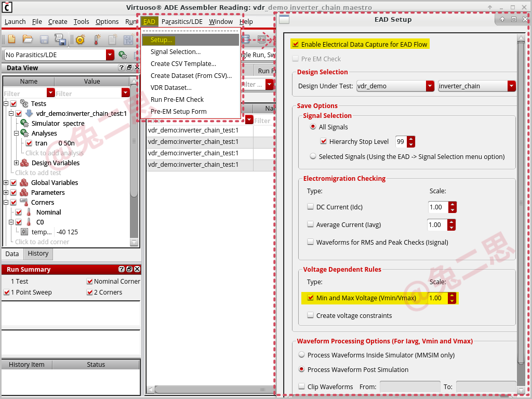The image size is (532, 399).
Task: Collapse the Tests tree node
Action: click(6, 103)
